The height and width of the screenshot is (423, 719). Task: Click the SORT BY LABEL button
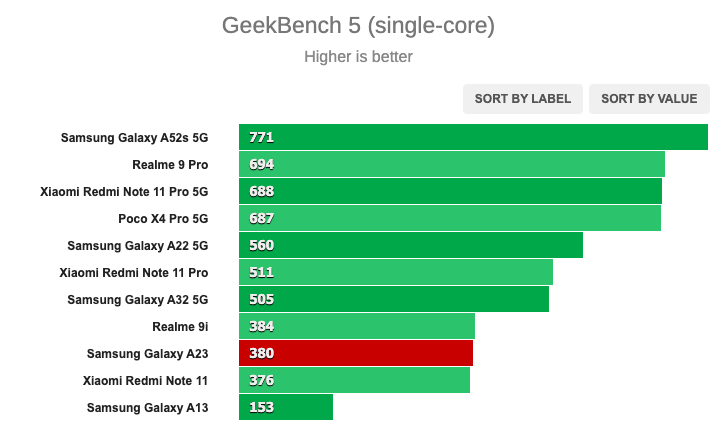click(523, 99)
